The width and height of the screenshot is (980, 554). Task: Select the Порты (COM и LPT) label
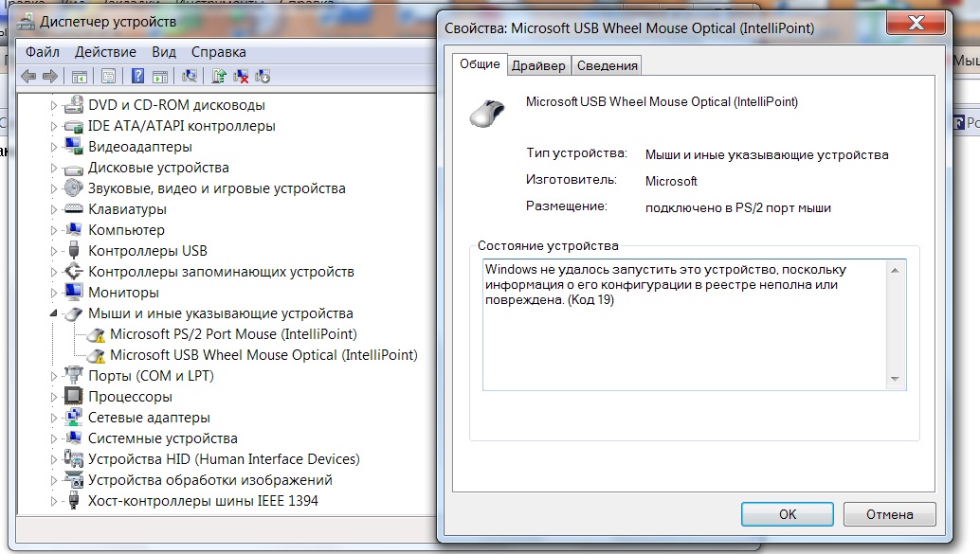pos(151,375)
